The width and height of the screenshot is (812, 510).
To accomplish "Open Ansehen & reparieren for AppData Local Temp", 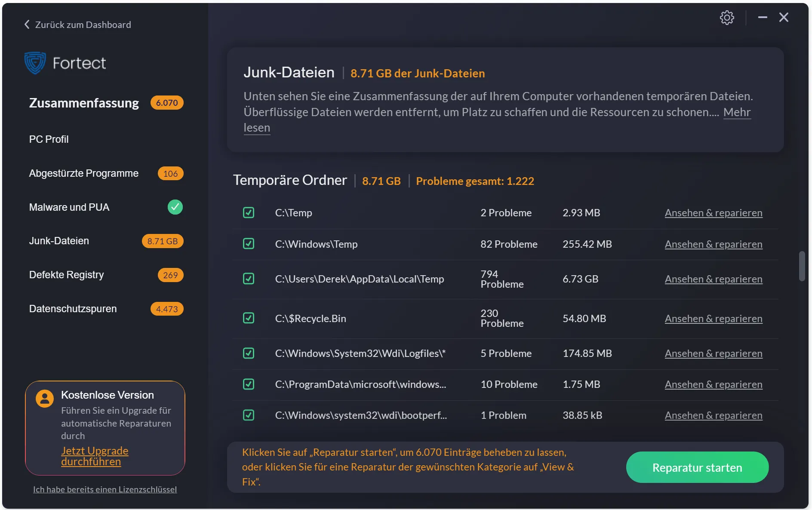I will [713, 279].
